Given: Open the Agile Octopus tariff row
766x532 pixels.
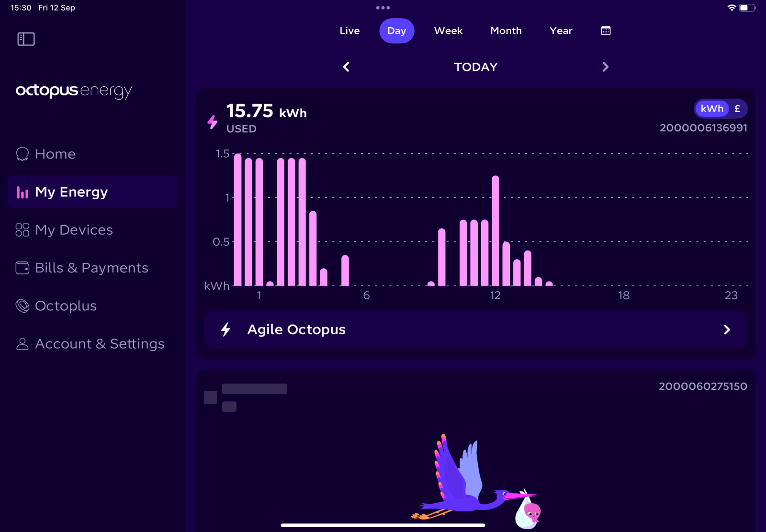Looking at the screenshot, I should pyautogui.click(x=476, y=329).
